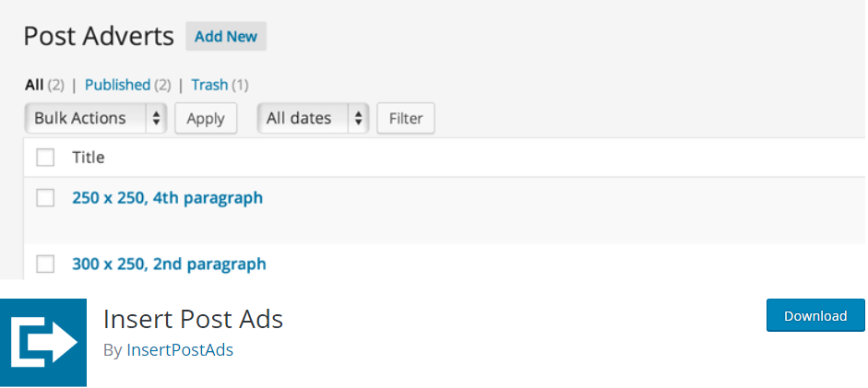The image size is (868, 388).
Task: Click the Insert Post Ads plugin logo icon
Action: [x=43, y=342]
